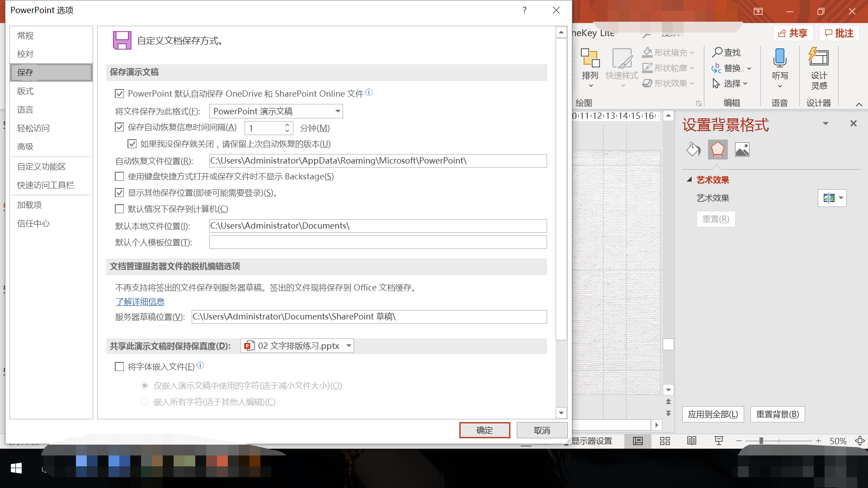Click the Shape Fill (形状填充) icon

(x=647, y=52)
